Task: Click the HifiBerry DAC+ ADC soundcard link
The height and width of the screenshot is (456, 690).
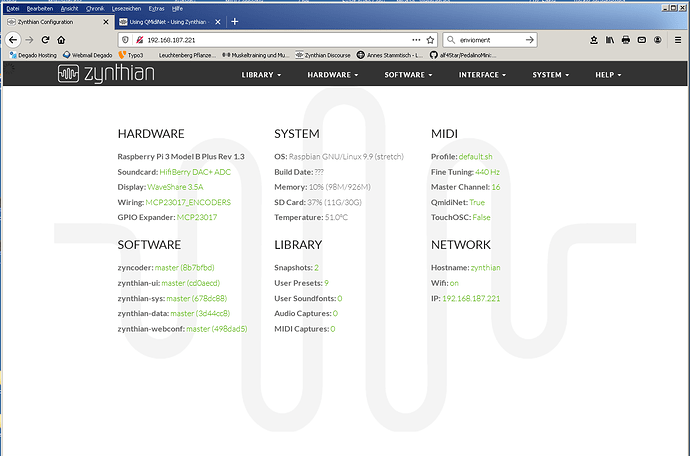Action: (x=195, y=172)
